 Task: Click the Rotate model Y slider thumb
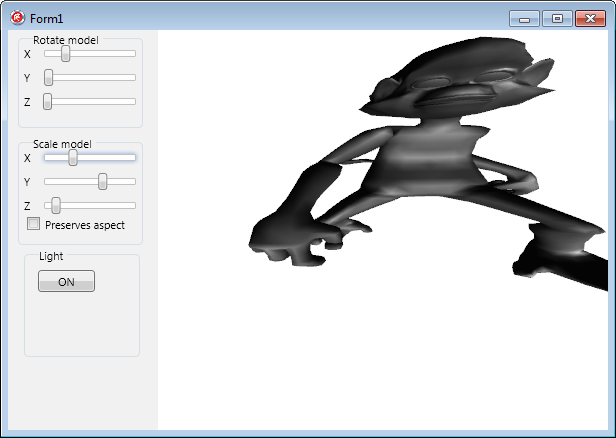tap(48, 77)
